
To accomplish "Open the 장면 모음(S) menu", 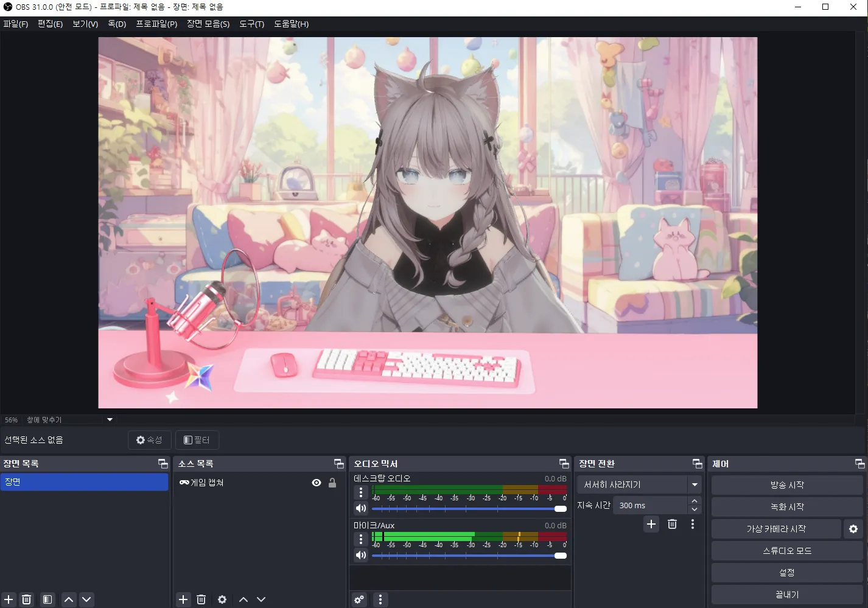I will [208, 24].
